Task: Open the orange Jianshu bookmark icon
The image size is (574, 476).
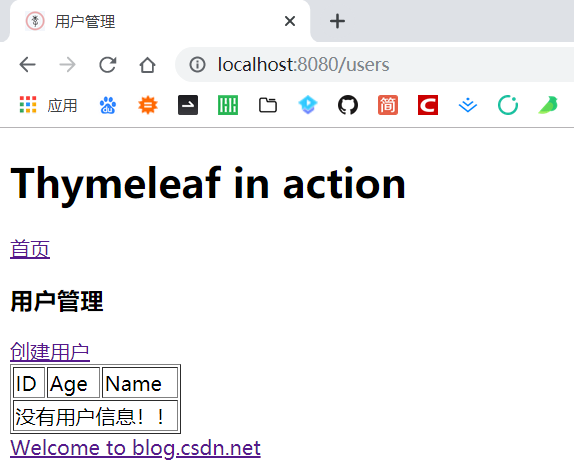Action: [x=388, y=105]
